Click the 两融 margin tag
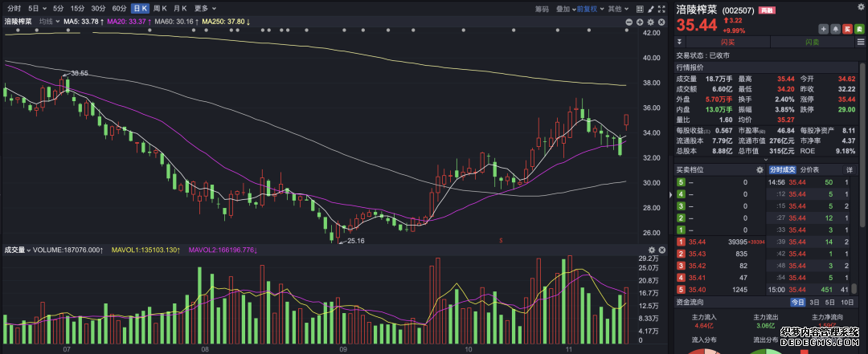Image resolution: width=868 pixels, height=354 pixels. [767, 10]
